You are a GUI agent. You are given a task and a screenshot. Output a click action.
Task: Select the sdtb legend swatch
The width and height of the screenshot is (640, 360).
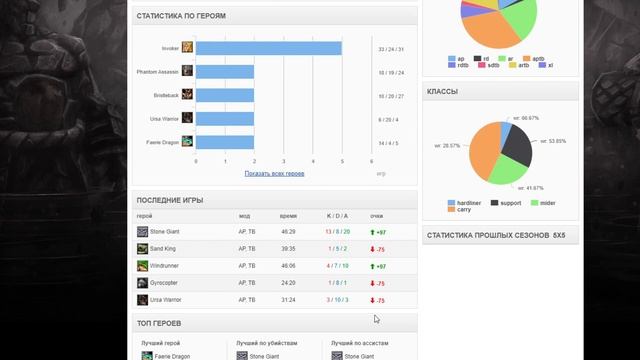pos(482,65)
